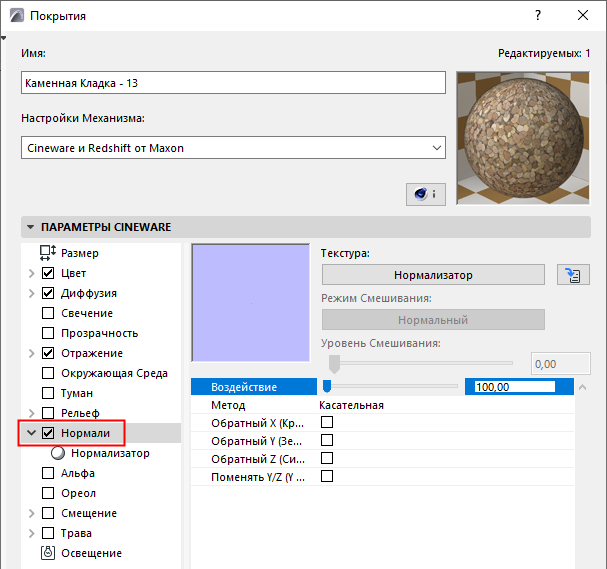Viewport: 607px width, 569px height.
Task: Click the blend level value field 0,00
Action: coord(561,364)
